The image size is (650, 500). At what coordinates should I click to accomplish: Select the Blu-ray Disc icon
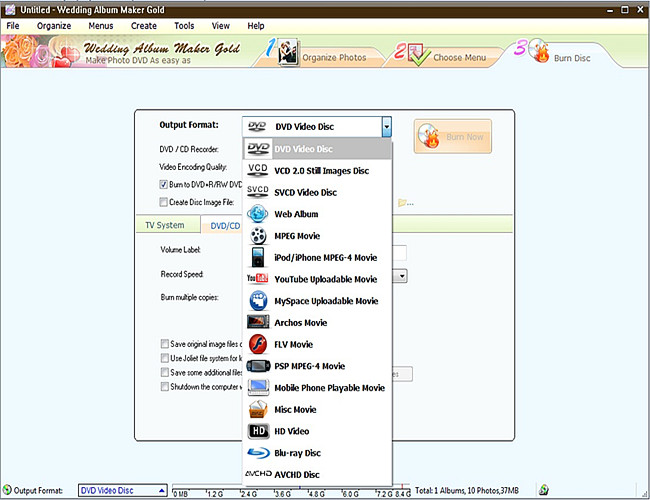coord(257,453)
